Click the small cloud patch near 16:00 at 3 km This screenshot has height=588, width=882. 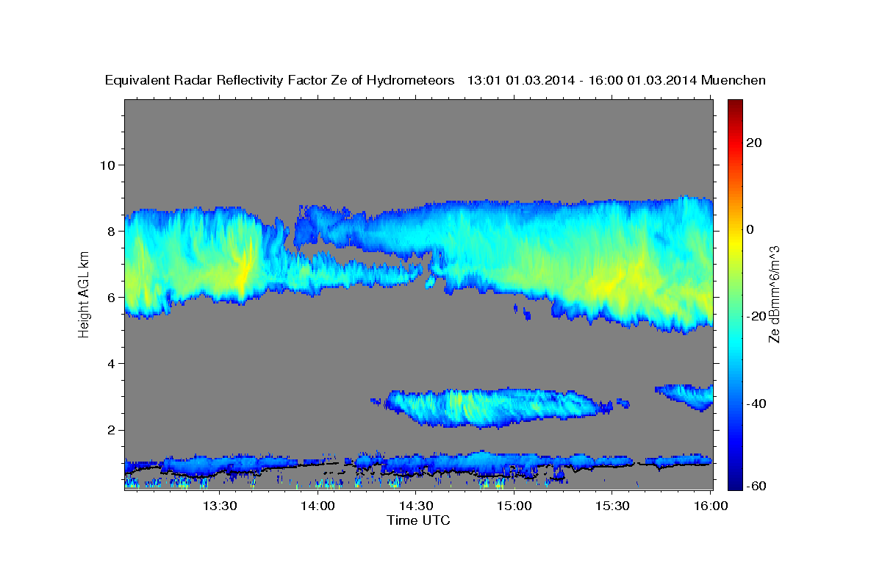(x=687, y=396)
